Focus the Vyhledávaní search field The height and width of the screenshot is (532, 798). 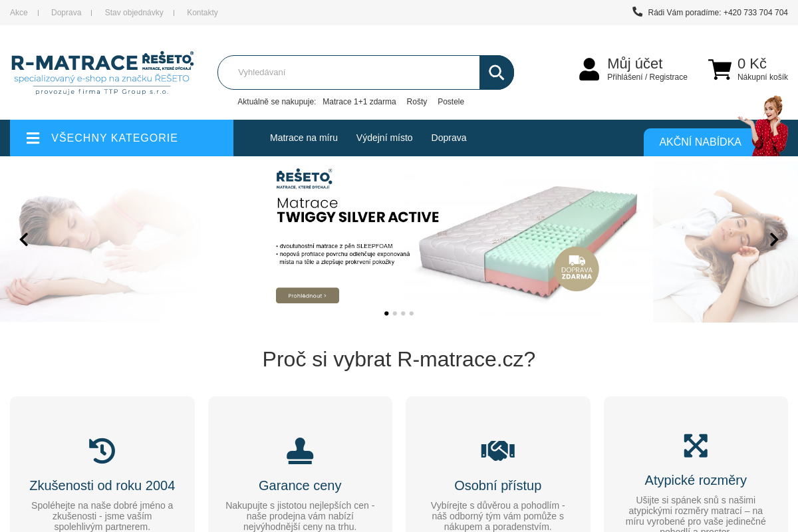(348, 72)
